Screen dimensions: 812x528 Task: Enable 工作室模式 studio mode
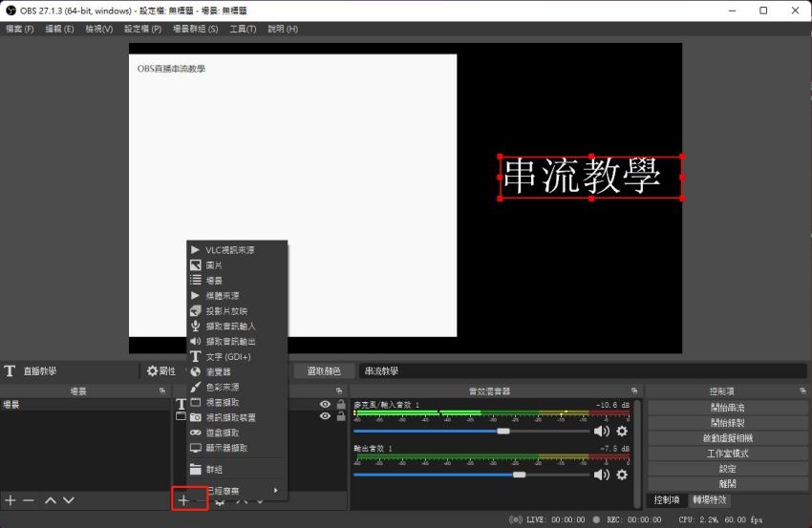click(x=728, y=454)
